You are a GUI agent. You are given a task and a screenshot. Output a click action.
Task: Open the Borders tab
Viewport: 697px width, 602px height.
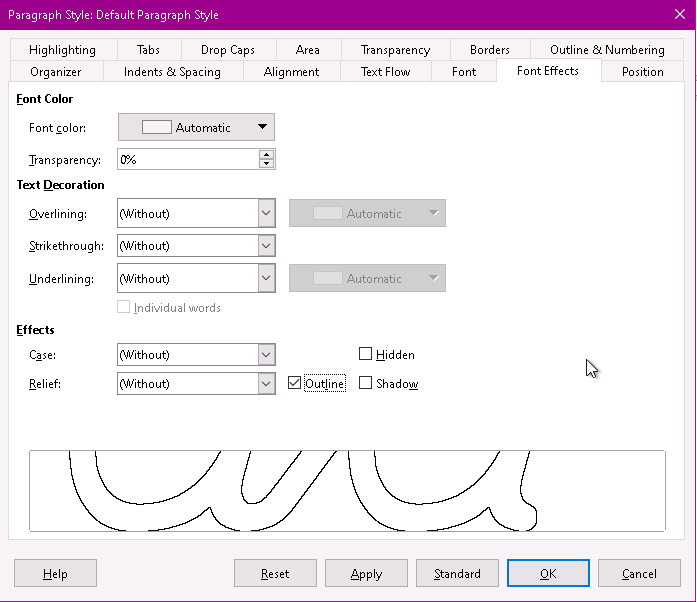point(490,50)
